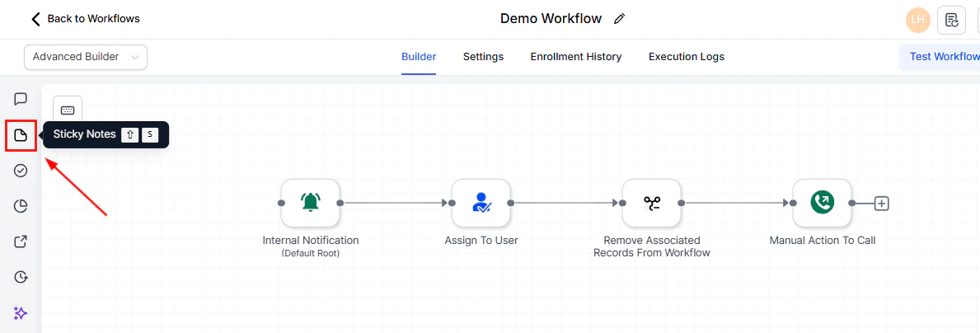
Task: Click the LH user avatar
Action: pyautogui.click(x=917, y=19)
